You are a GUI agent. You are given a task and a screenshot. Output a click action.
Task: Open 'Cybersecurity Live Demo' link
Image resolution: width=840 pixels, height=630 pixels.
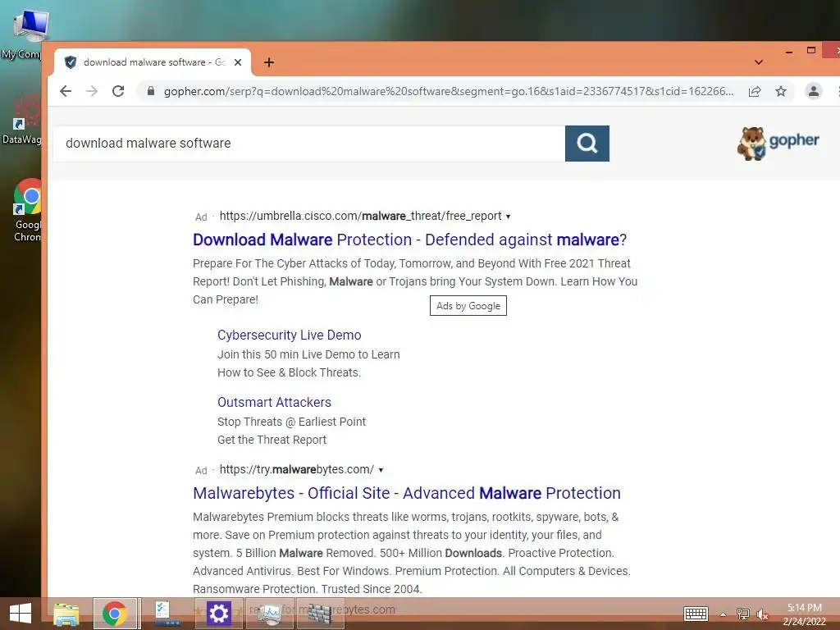pos(290,335)
